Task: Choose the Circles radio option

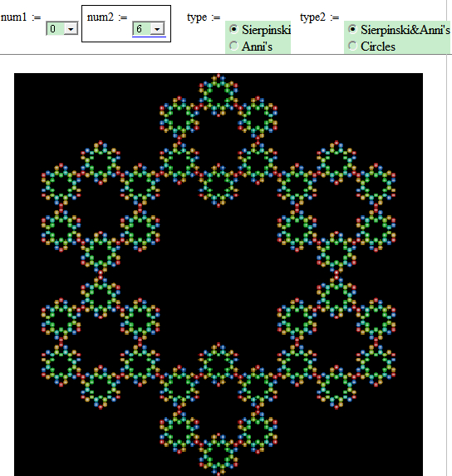Action: (x=352, y=46)
